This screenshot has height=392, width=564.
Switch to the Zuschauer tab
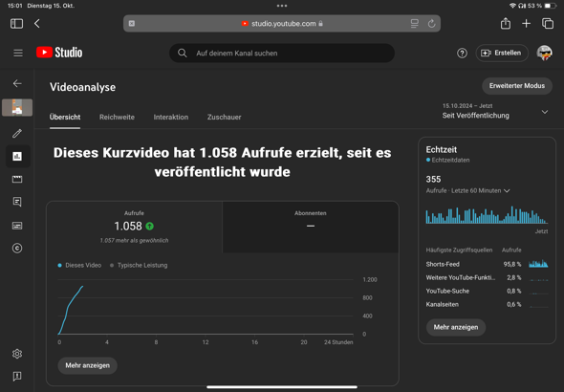[x=224, y=118]
